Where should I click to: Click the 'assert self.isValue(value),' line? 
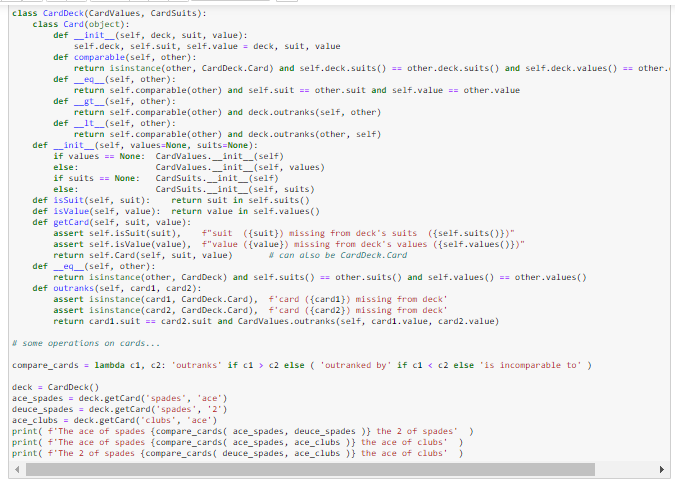(289, 244)
